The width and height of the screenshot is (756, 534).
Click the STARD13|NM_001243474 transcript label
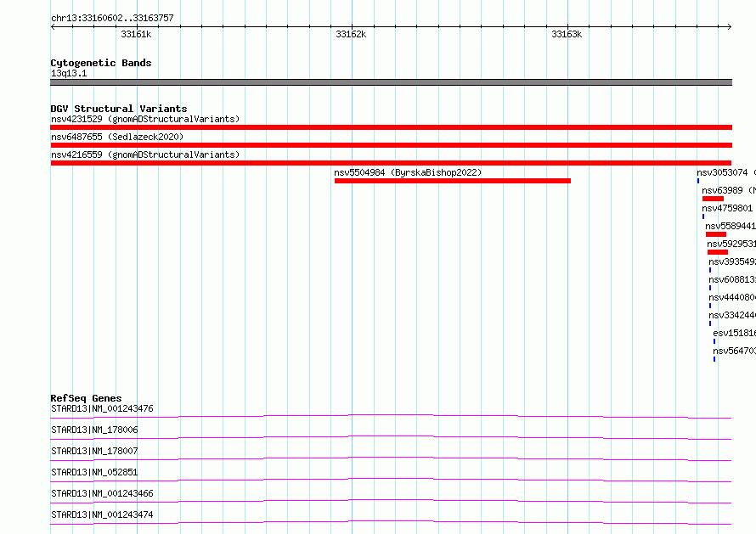pyautogui.click(x=102, y=514)
